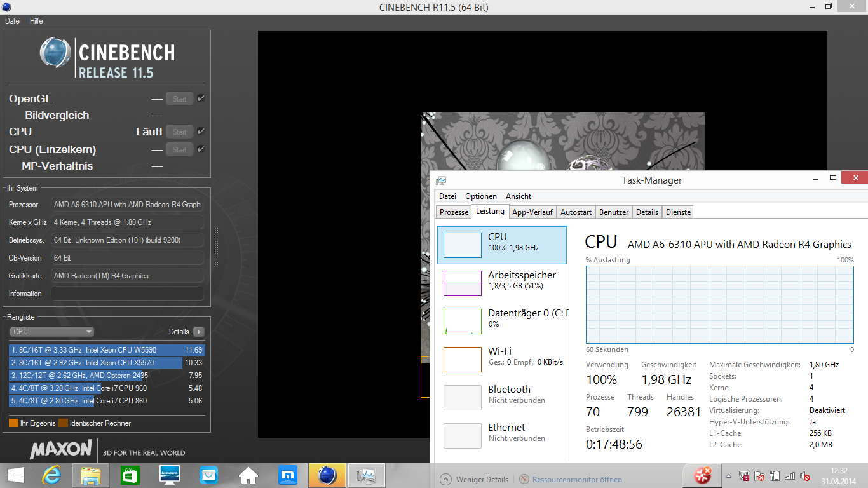Select the Datenträger 0 graph thumbnail
Screen dimensions: 868x488
(x=463, y=322)
